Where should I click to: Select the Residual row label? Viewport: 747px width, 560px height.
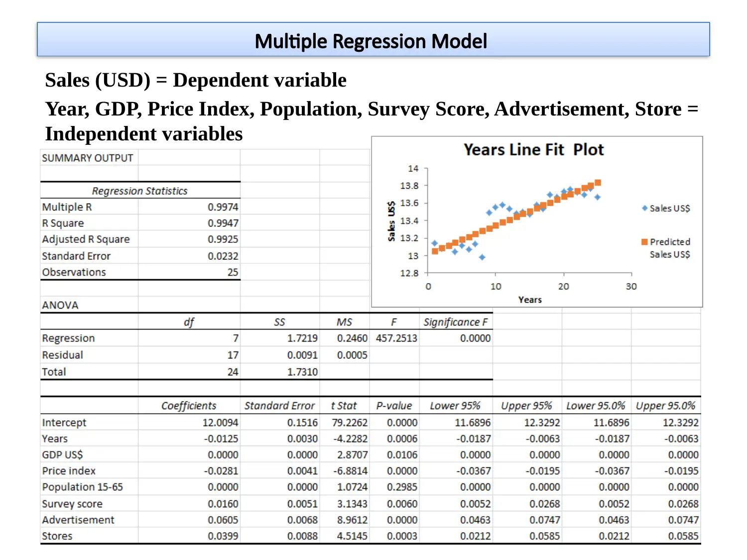tap(62, 355)
